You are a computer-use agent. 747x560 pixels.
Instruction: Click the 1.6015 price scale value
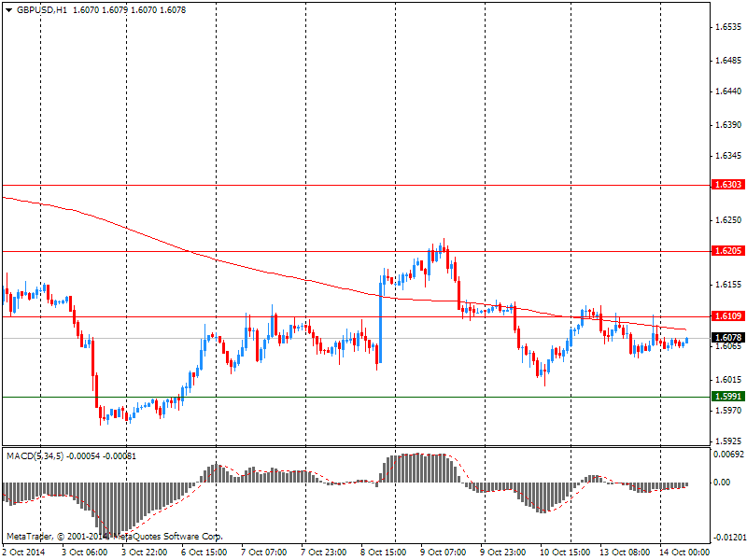728,380
